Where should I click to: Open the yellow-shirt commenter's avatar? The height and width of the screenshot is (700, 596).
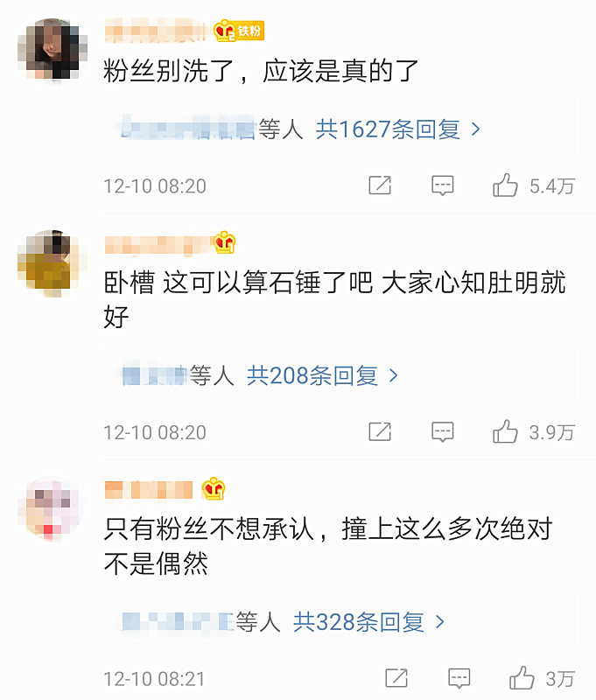(x=53, y=263)
